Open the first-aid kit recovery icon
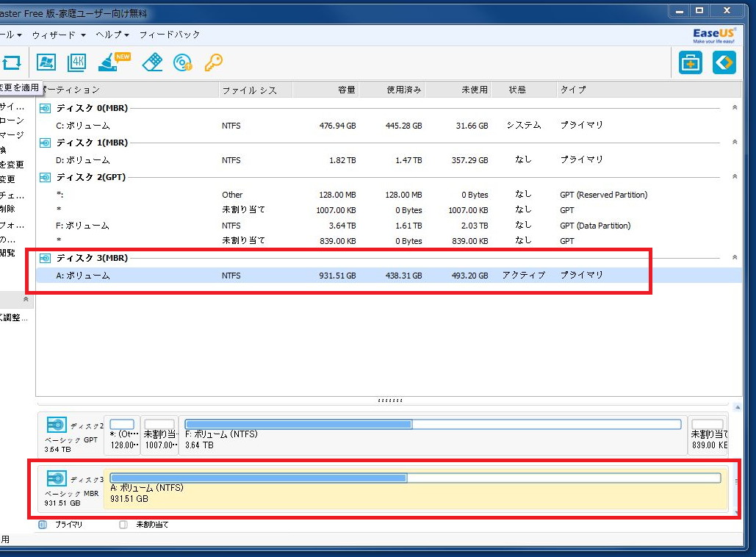 pos(691,62)
